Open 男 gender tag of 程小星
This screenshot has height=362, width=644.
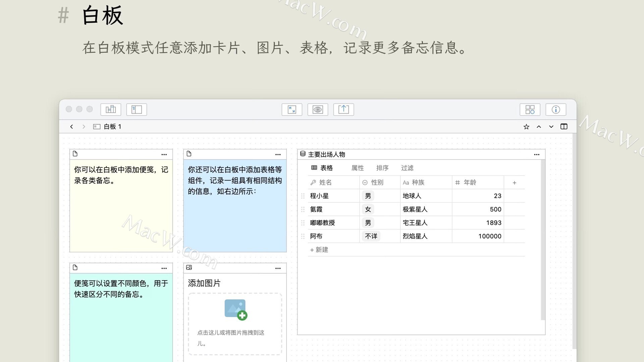tap(368, 196)
